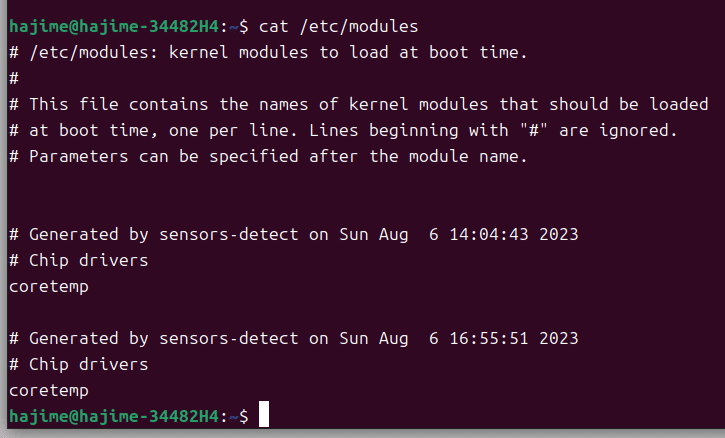
Task: Click the lone "#" comment line
Action: point(13,78)
